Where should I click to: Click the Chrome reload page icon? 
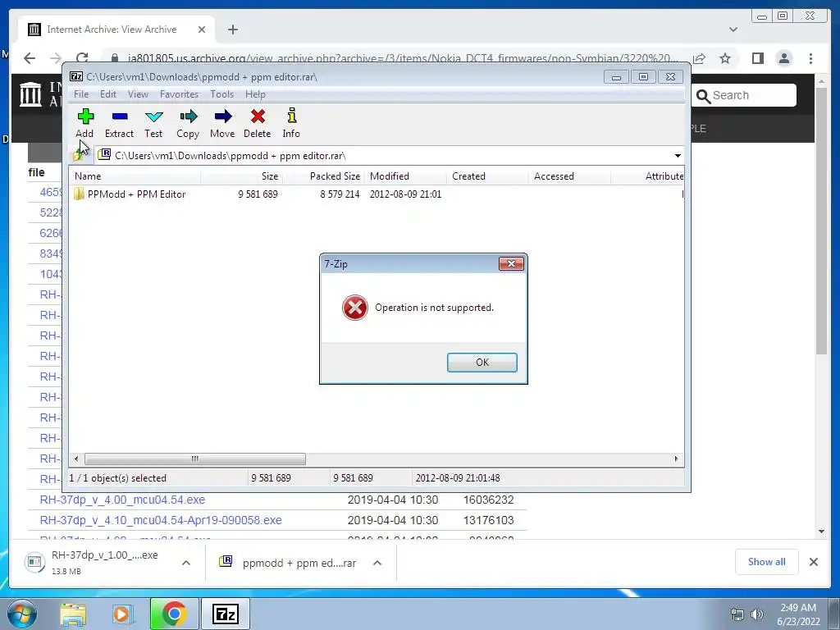click(82, 58)
